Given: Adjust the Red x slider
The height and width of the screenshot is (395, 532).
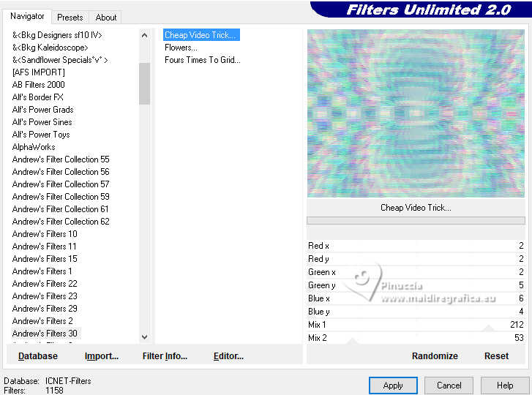Looking at the screenshot, I should [416, 246].
